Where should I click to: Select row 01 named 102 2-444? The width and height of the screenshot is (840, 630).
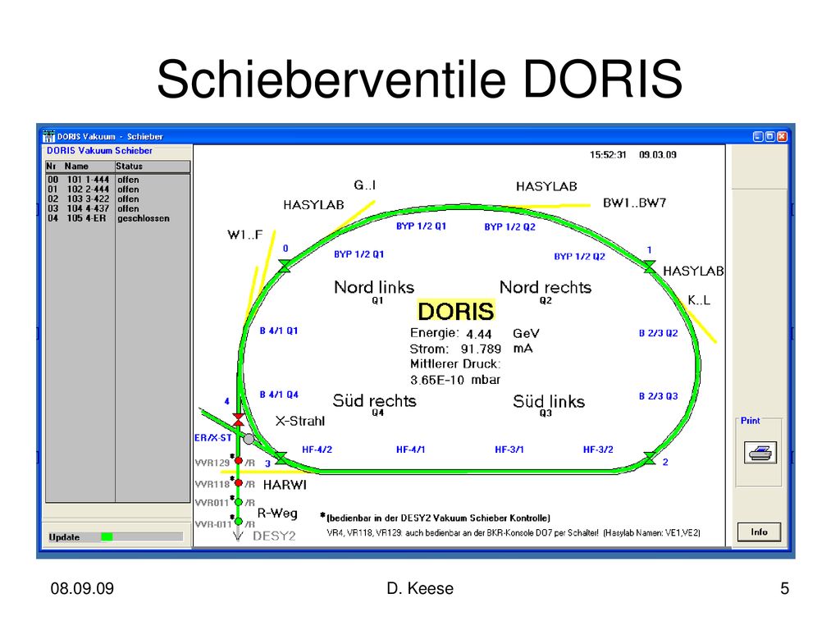point(118,189)
